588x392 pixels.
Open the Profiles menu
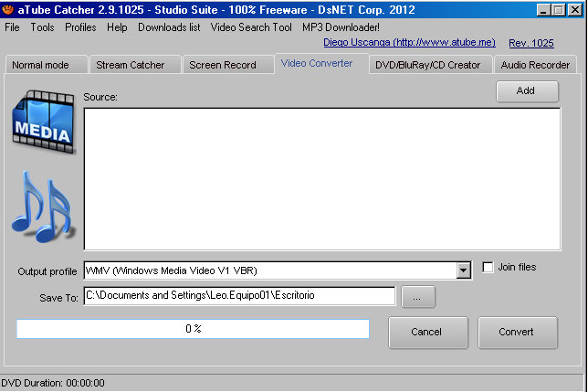pos(80,27)
